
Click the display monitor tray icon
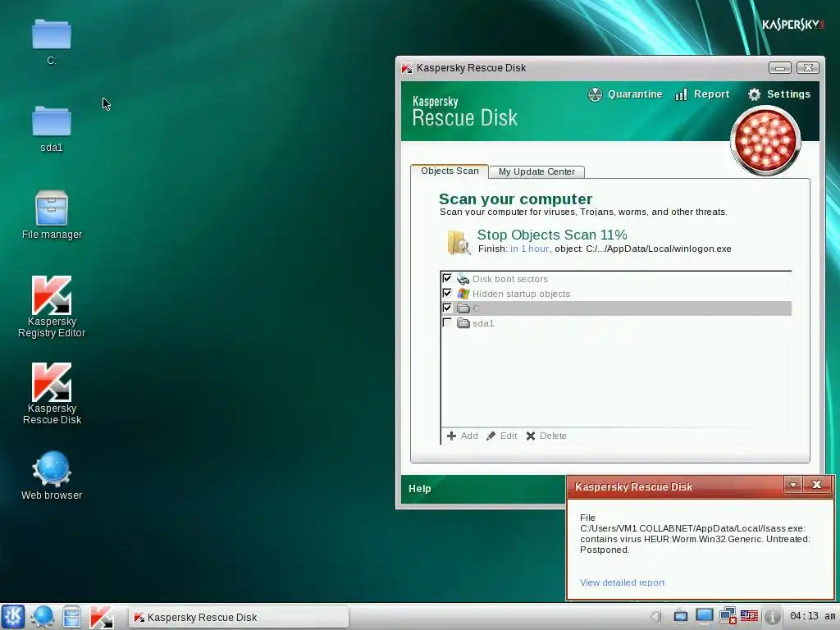[704, 616]
